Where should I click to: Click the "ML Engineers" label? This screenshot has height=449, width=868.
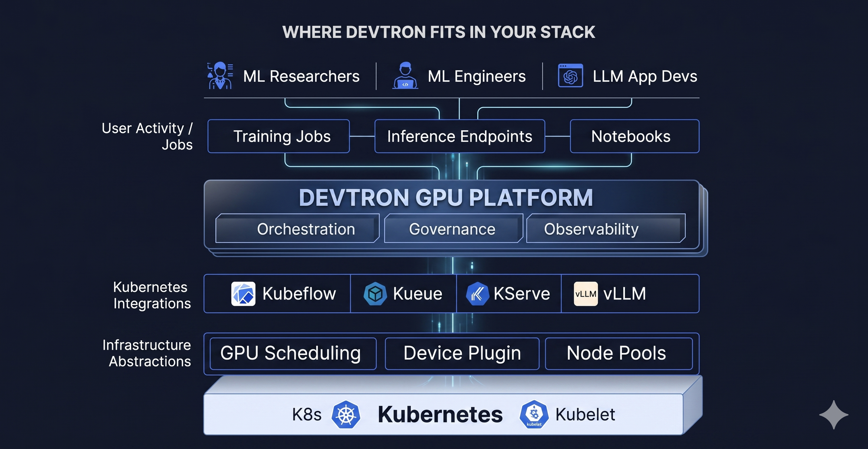(x=477, y=76)
